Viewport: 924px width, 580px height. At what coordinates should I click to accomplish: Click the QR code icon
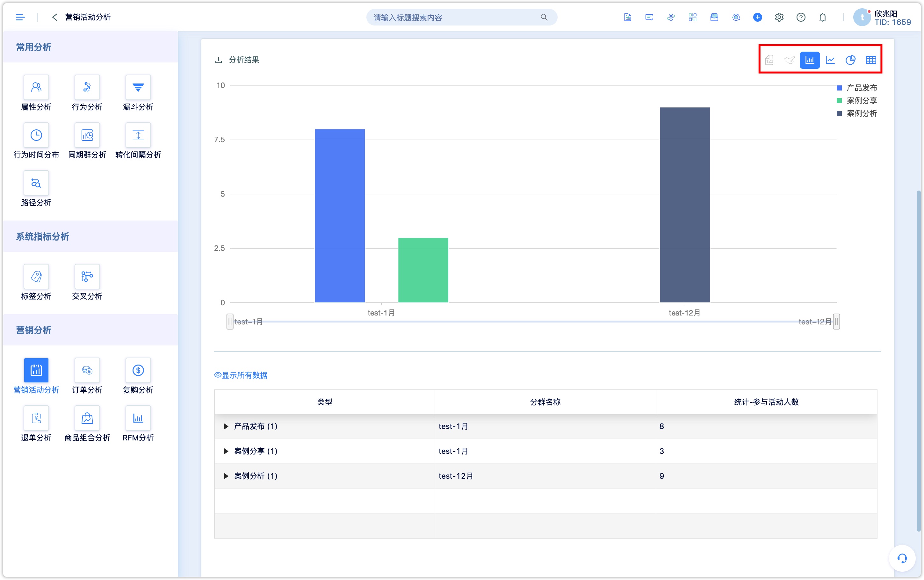coord(692,17)
